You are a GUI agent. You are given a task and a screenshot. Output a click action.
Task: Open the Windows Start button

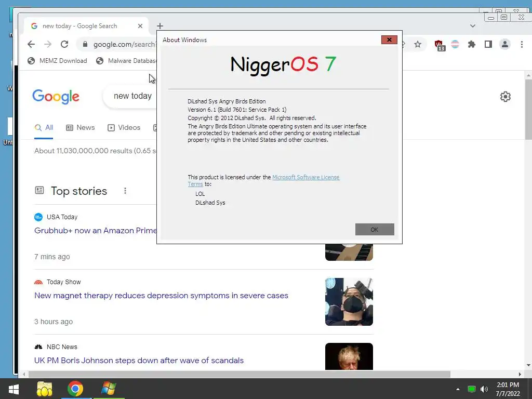13,389
